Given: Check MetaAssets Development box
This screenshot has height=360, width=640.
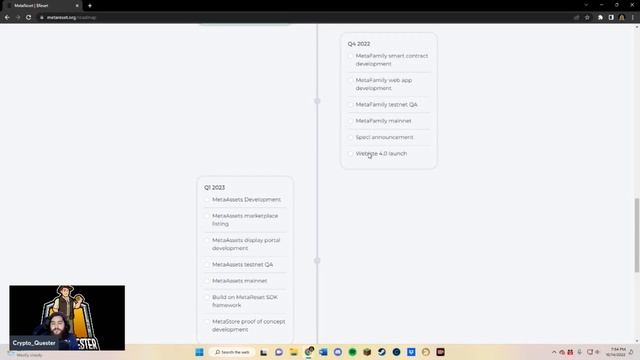Looking at the screenshot, I should [207, 200].
